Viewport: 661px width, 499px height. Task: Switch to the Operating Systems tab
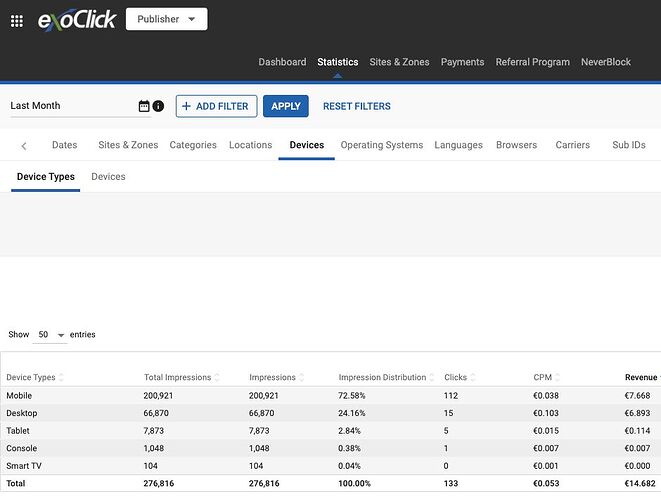click(x=382, y=145)
